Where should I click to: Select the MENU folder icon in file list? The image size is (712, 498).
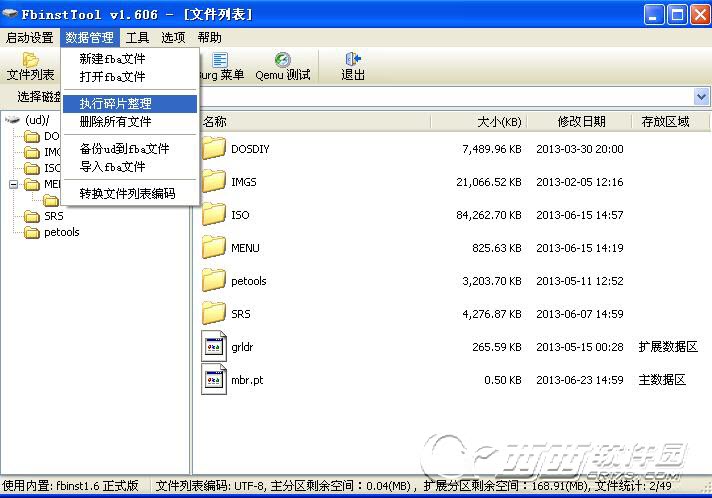(213, 248)
